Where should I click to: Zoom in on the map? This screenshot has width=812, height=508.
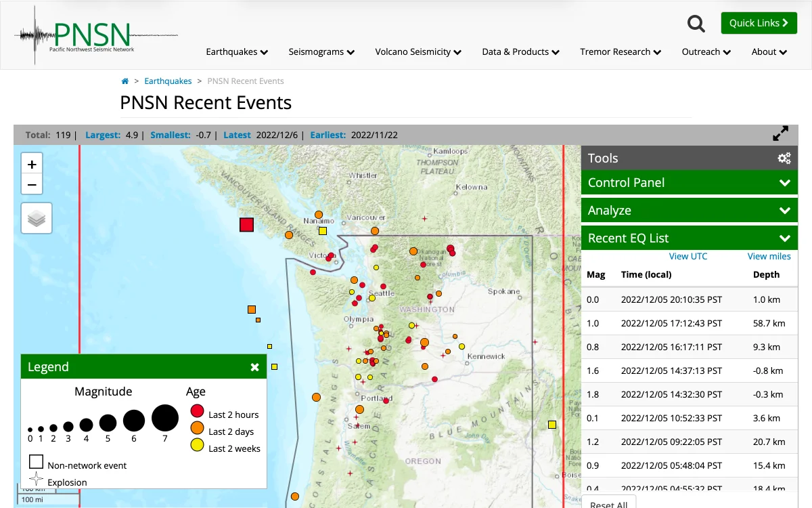32,164
